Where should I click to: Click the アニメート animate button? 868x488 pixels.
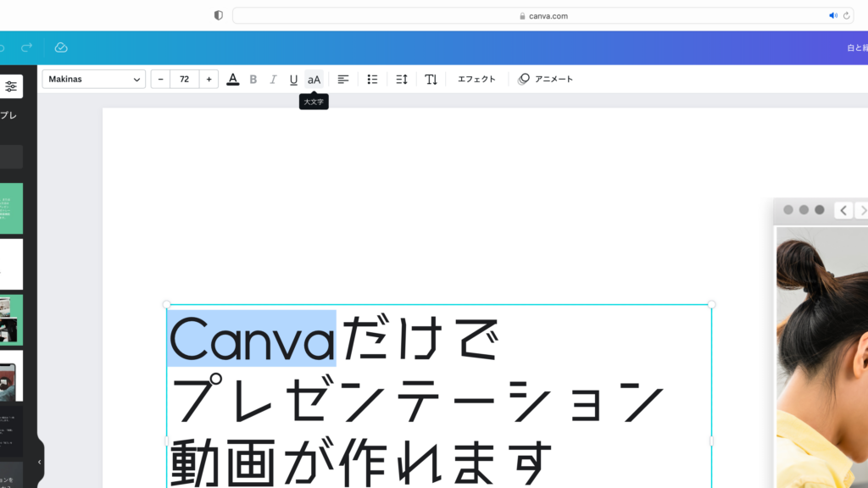545,79
